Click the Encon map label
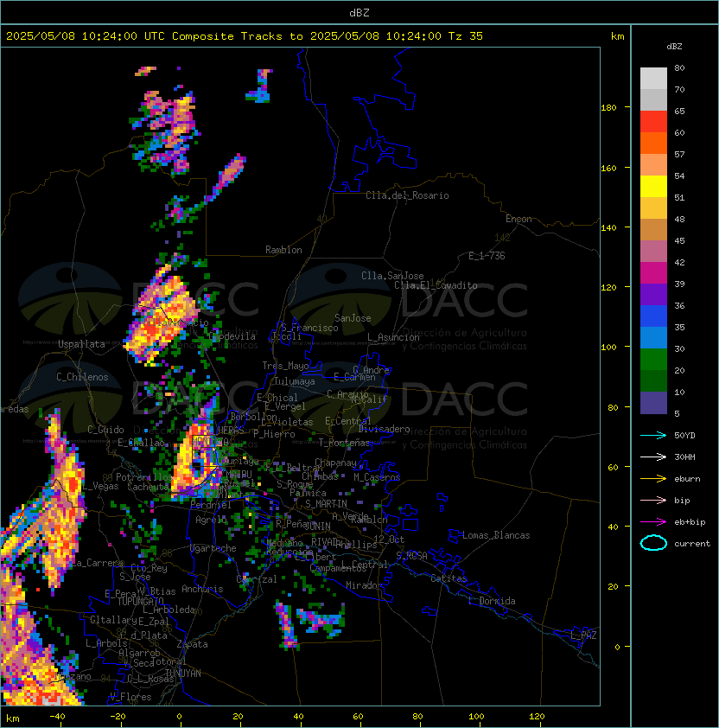Viewport: 719px width, 728px height. 519,219
